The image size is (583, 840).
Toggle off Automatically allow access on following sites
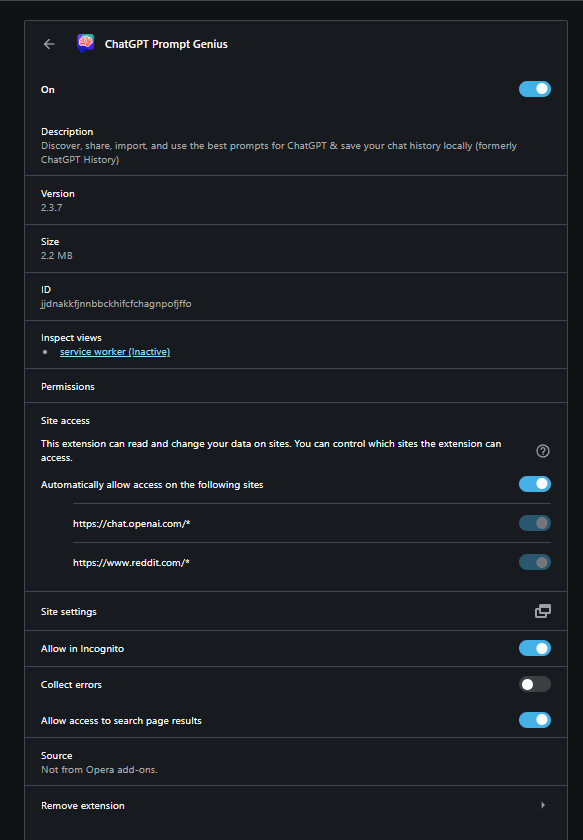534,483
